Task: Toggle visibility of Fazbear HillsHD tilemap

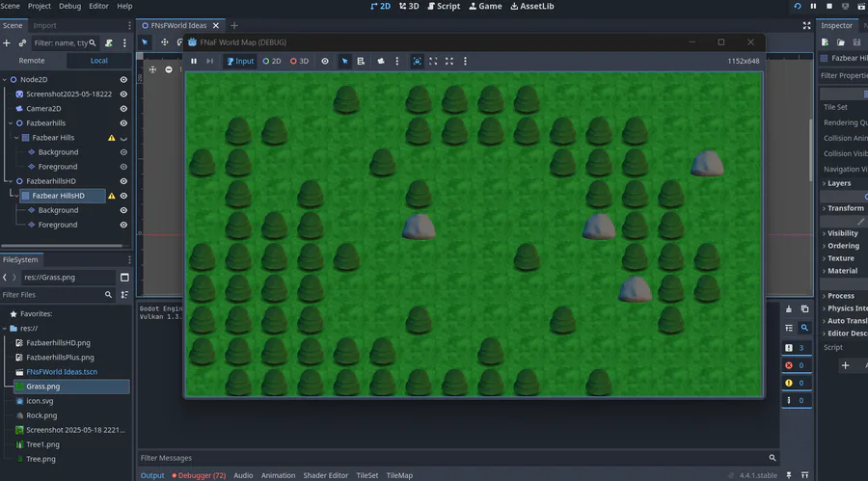Action: 123,196
